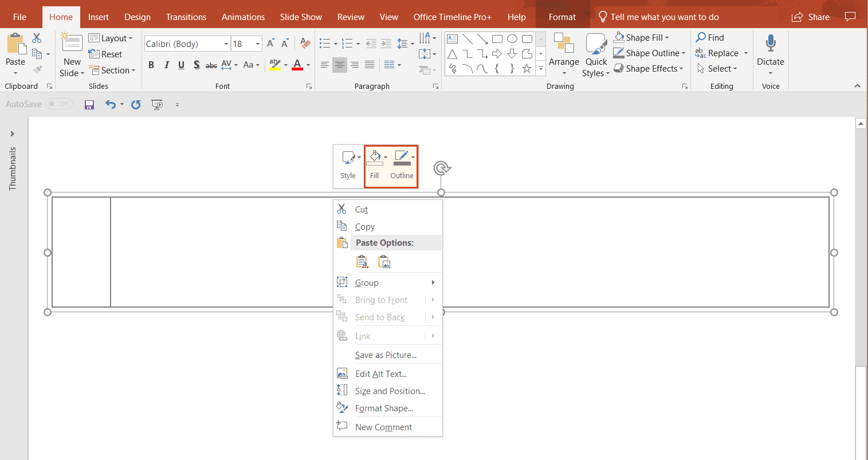The image size is (868, 460).
Task: Click the Keep Source Formatting paste option
Action: coord(362,261)
